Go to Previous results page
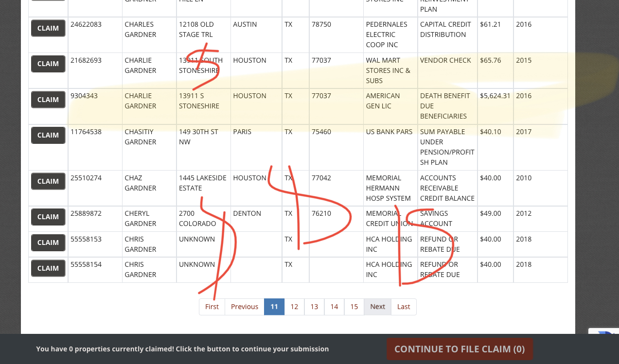 245,307
